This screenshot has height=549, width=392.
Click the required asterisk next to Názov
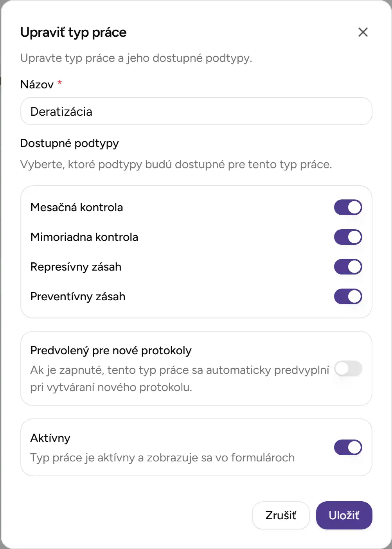59,83
